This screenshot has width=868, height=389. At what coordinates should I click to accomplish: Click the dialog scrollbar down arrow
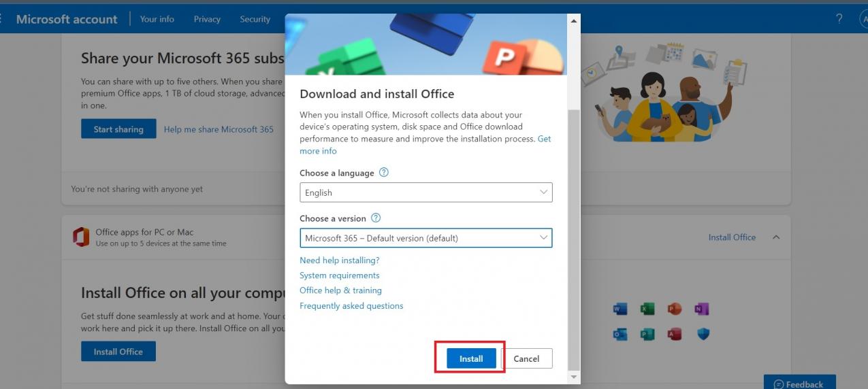pos(574,377)
